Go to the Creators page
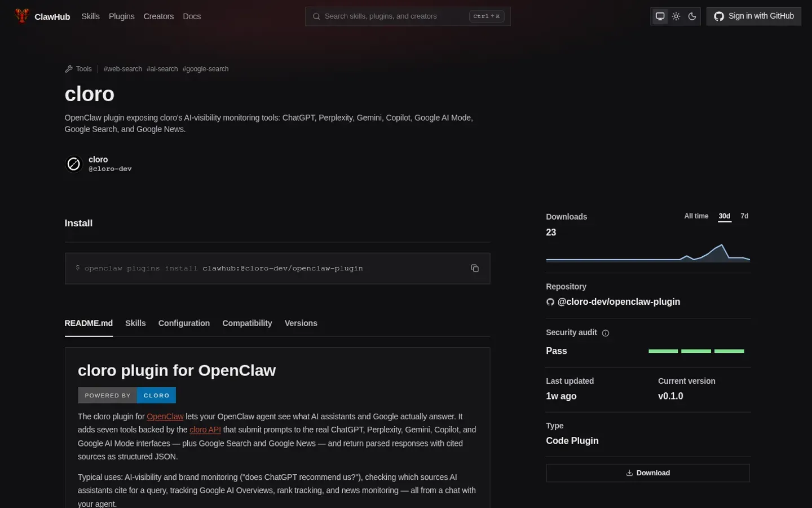 click(x=158, y=16)
